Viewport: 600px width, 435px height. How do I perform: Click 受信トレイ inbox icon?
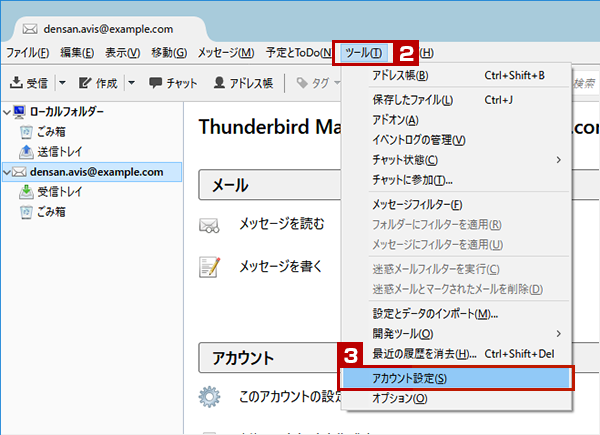pos(26,192)
